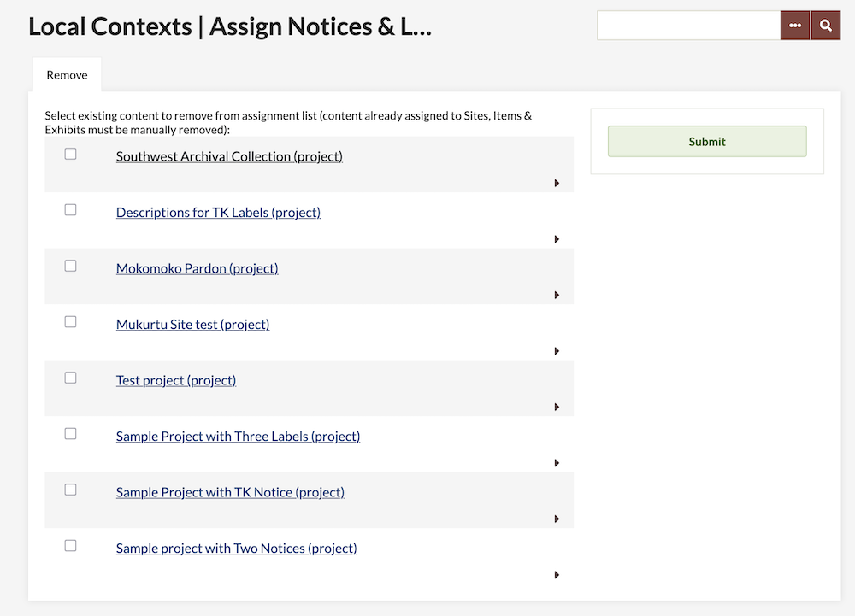Open the Mukurtu Site test project link
The height and width of the screenshot is (616, 855).
(192, 325)
